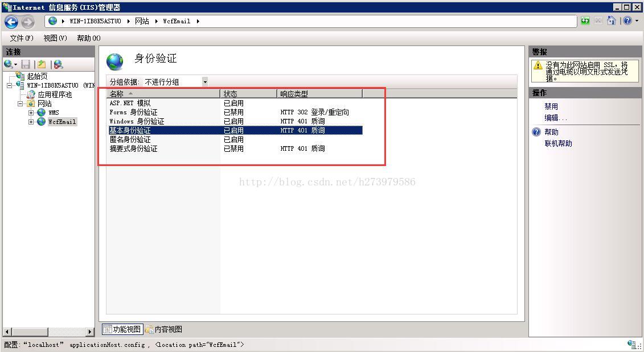The height and width of the screenshot is (352, 644).
Task: Open the 文件(F) menu
Action: pos(21,38)
